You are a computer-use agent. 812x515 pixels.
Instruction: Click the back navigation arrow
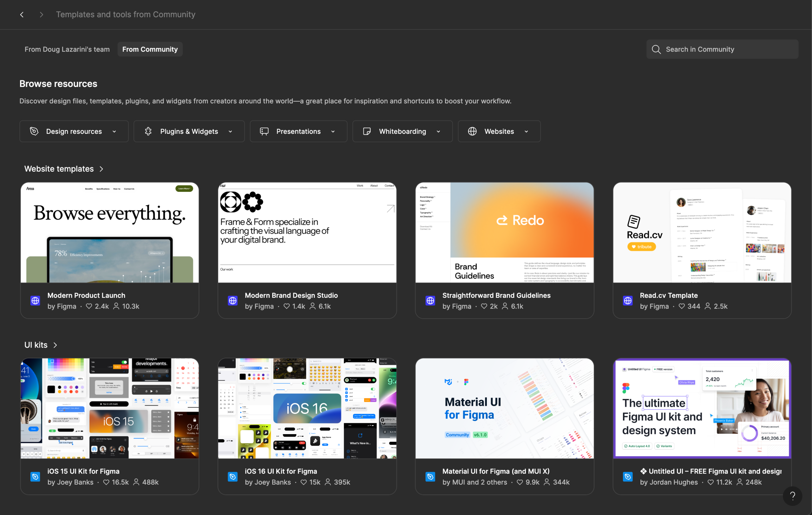[22, 15]
